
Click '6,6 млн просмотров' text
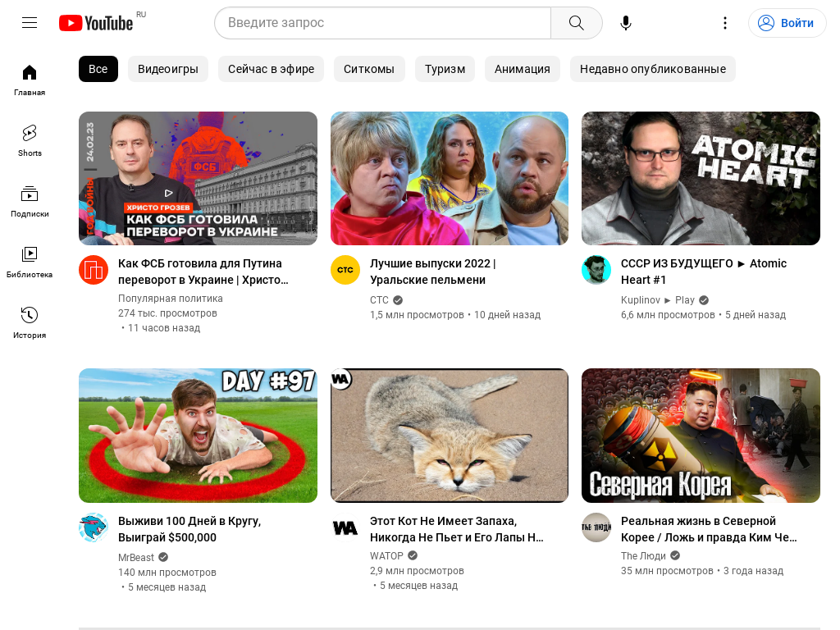[x=668, y=315]
